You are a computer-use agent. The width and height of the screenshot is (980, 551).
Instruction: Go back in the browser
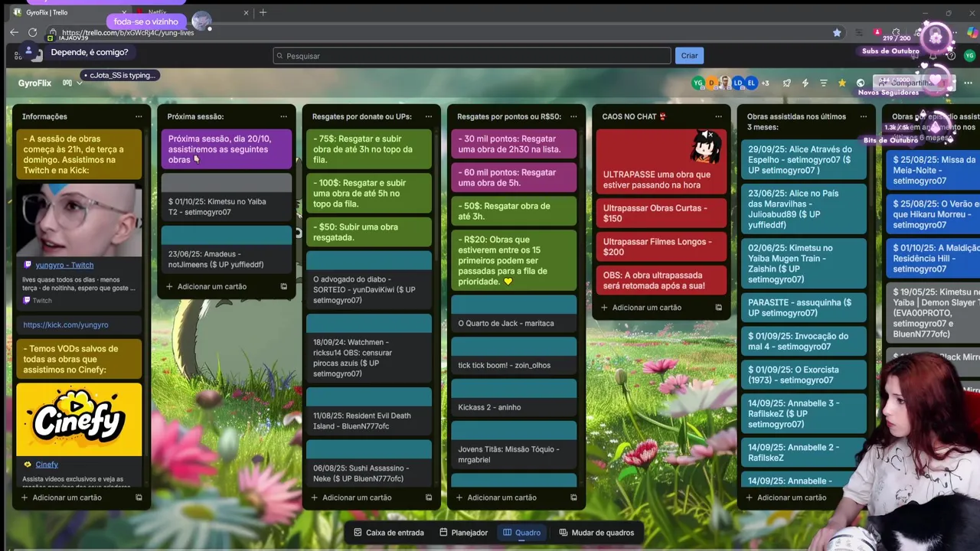click(x=14, y=32)
